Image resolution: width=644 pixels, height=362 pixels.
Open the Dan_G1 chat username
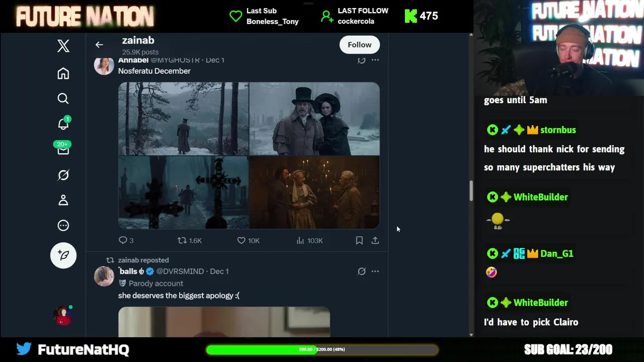556,253
